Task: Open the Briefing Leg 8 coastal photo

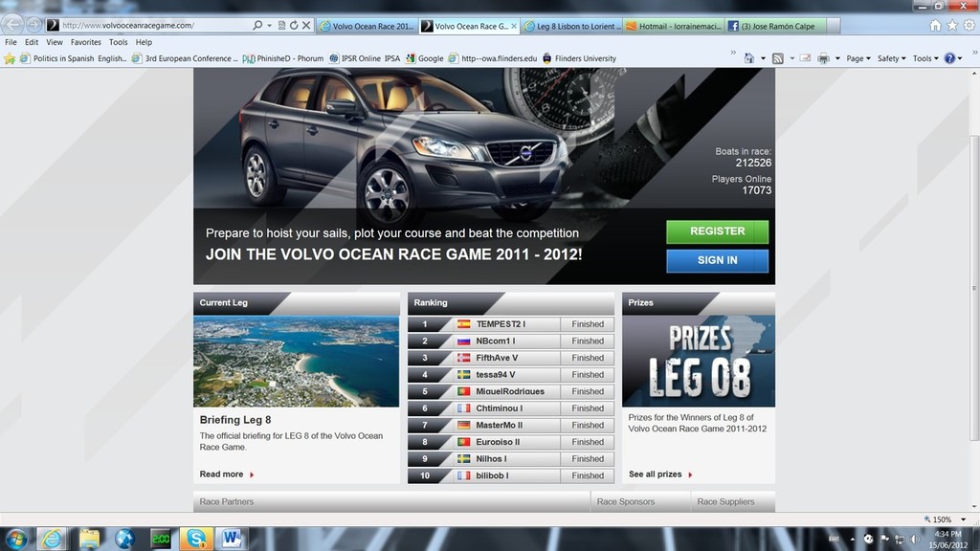Action: click(297, 361)
